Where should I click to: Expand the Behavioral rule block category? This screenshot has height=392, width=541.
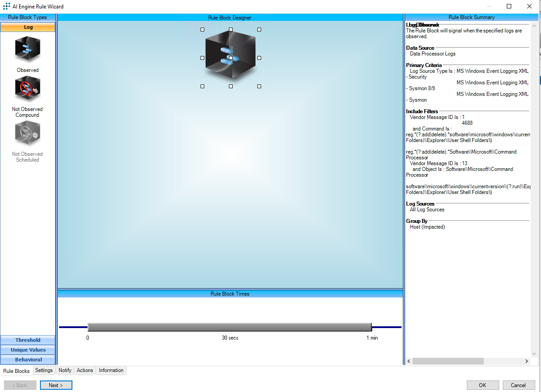coord(28,360)
